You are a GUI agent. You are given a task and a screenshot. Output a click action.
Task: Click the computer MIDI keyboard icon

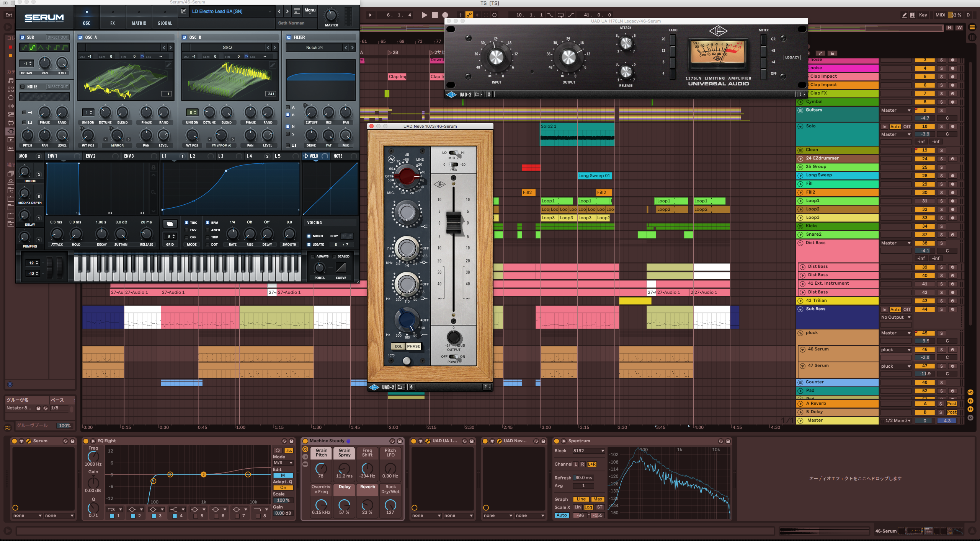pos(913,15)
